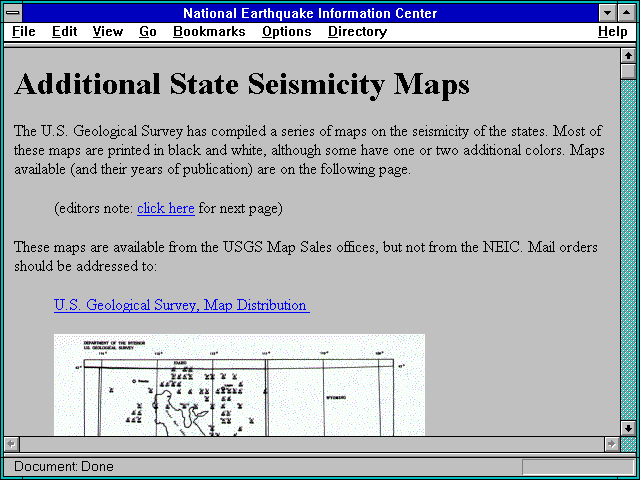Maximize window with title bar up arrow

tap(626, 13)
